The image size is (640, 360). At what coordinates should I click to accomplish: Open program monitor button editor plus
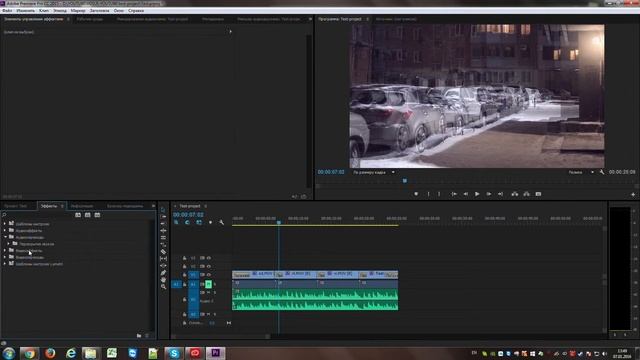click(x=633, y=195)
